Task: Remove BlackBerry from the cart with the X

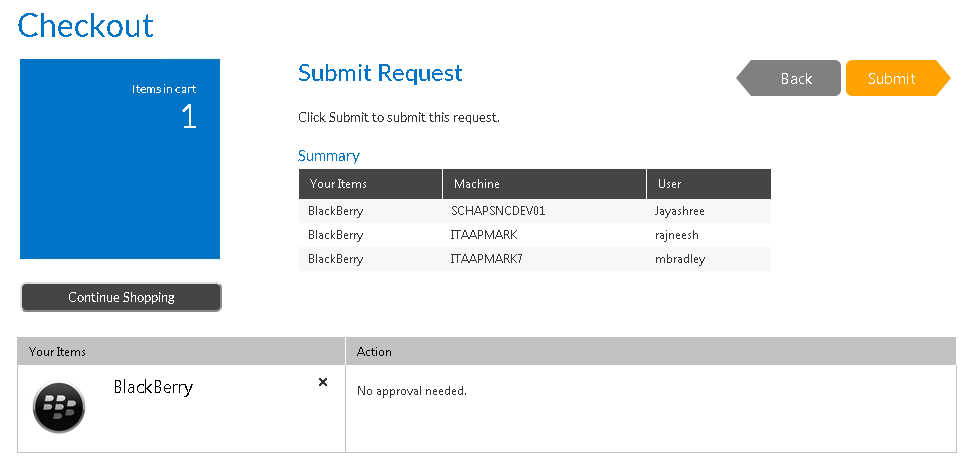Action: 323,382
